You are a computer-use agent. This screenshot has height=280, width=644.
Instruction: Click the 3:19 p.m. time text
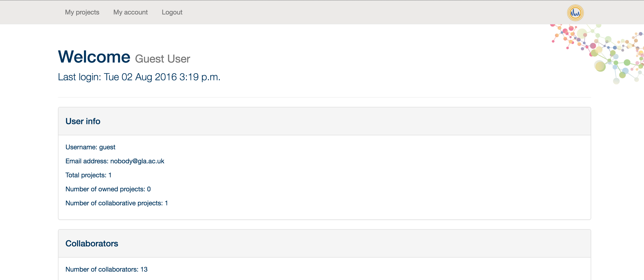[x=200, y=77]
